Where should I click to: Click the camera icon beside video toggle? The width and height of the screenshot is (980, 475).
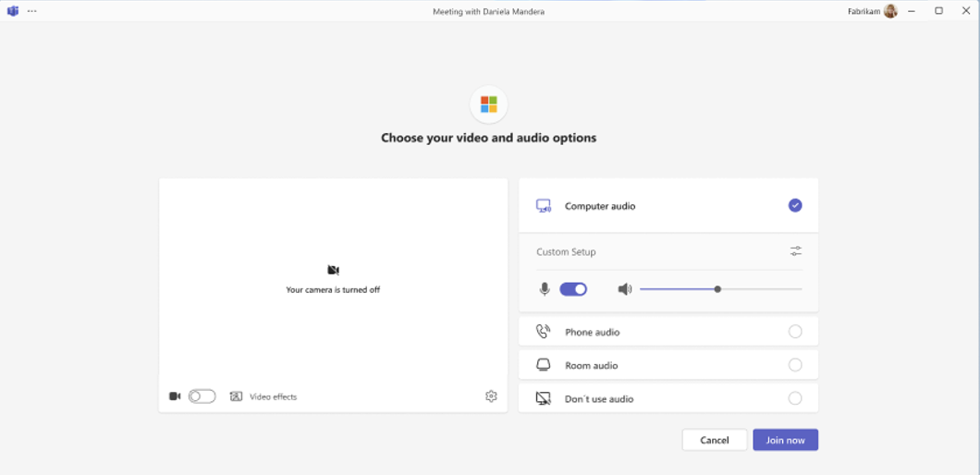(175, 396)
